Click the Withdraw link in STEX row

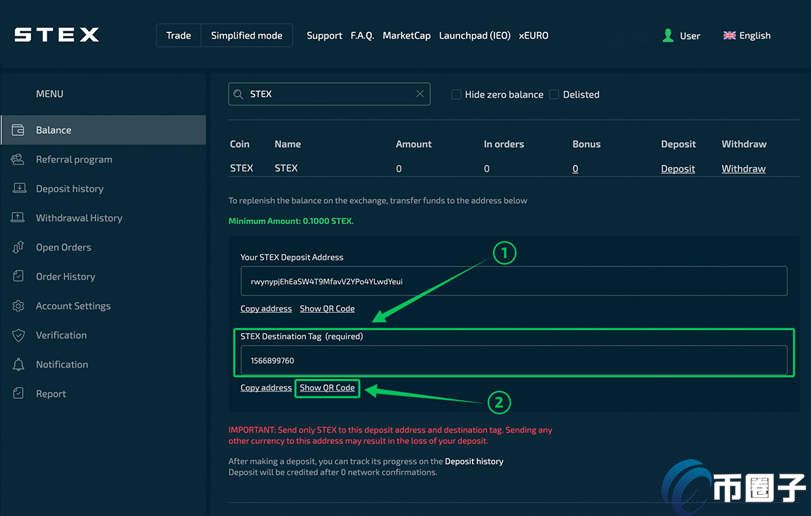pos(743,169)
